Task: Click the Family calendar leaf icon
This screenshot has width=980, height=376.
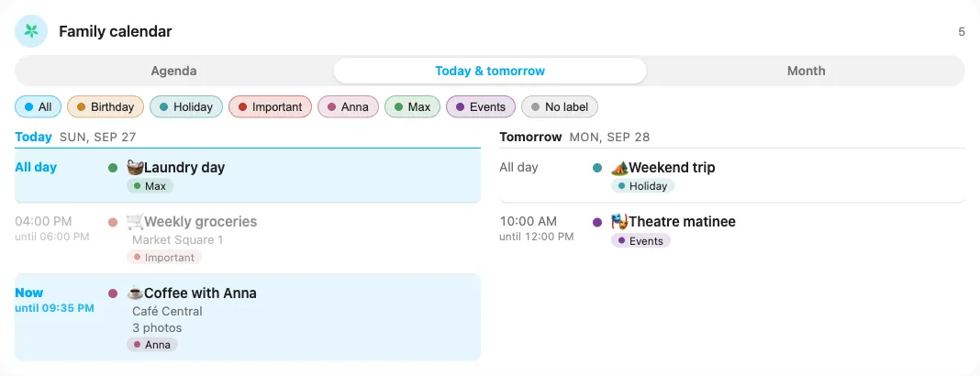Action: (31, 31)
